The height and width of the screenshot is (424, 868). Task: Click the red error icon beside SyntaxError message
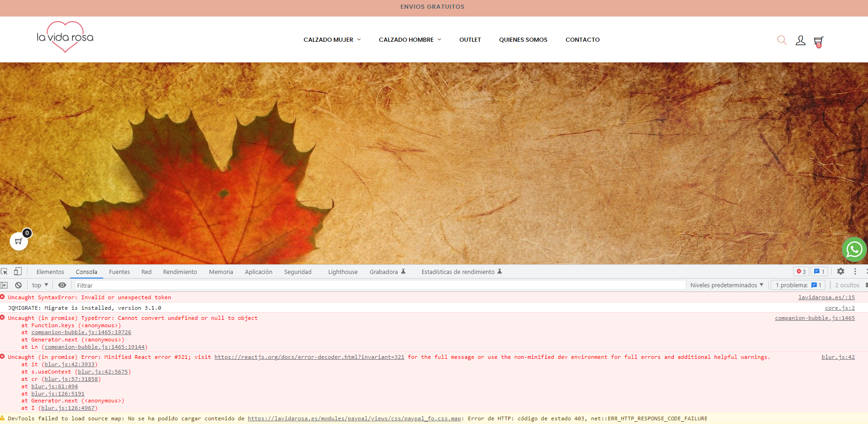click(x=3, y=297)
